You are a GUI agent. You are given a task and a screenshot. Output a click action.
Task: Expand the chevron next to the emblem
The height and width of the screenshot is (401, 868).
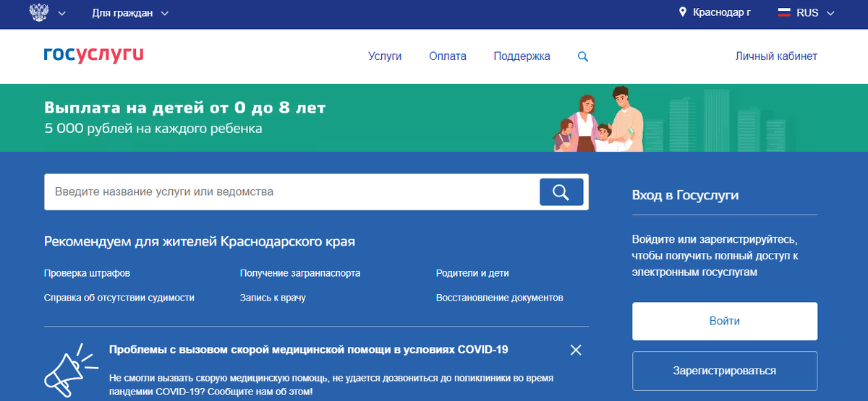[61, 14]
